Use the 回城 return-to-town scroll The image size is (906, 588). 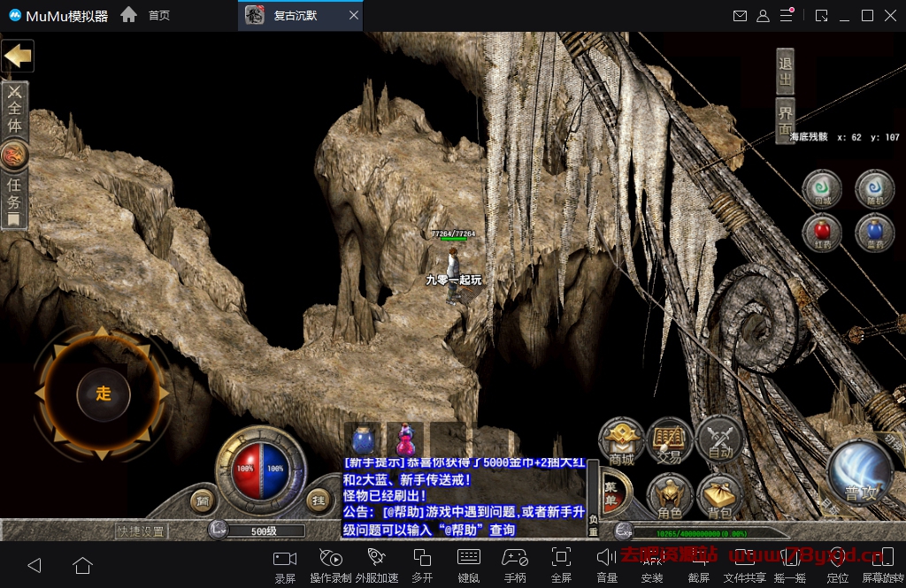coord(822,188)
